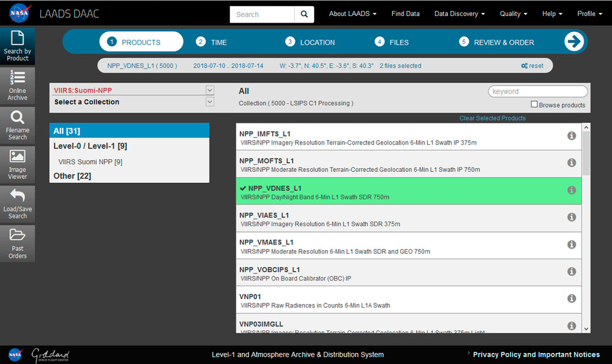Open Search by Product sidebar icon
This screenshot has width=612, height=364.
pos(17,46)
